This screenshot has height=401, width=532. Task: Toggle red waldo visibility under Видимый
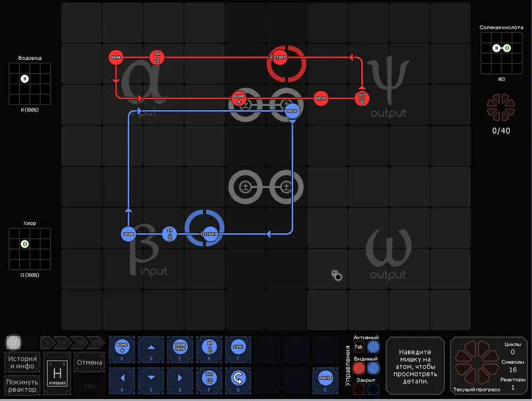[359, 368]
